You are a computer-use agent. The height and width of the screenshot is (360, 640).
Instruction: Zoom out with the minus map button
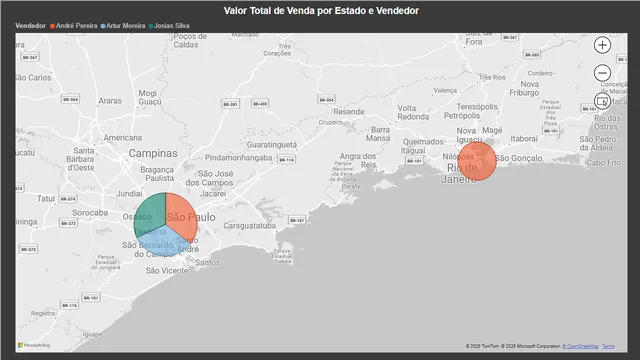602,73
